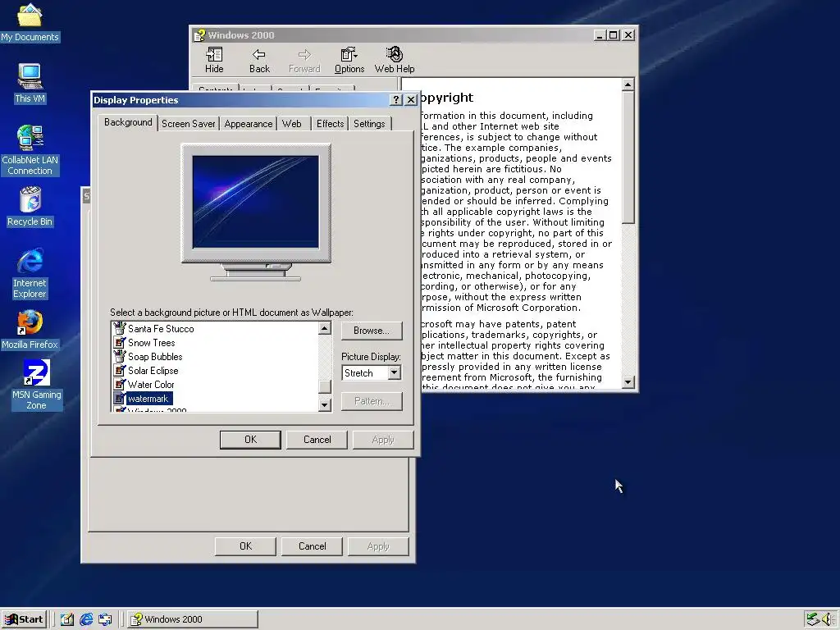The height and width of the screenshot is (630, 840).
Task: Click the third quick launch icon
Action: tap(105, 619)
